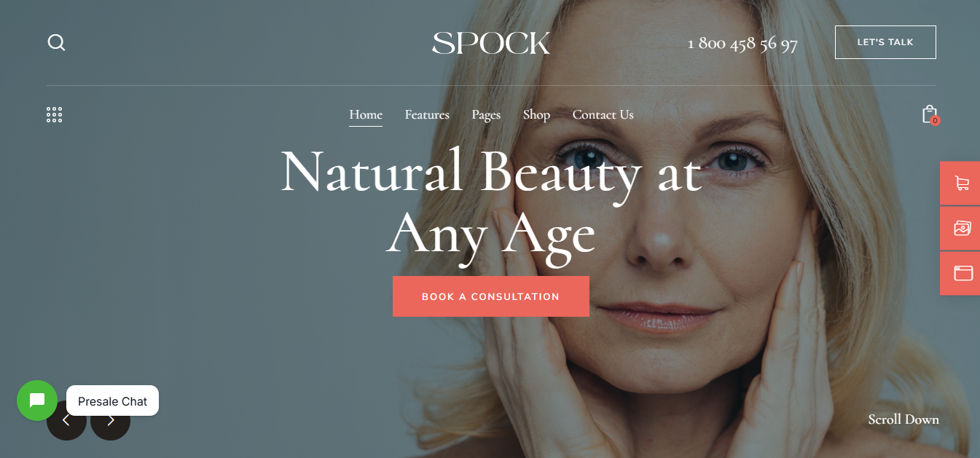Book a consultation via the red button

pos(491,296)
